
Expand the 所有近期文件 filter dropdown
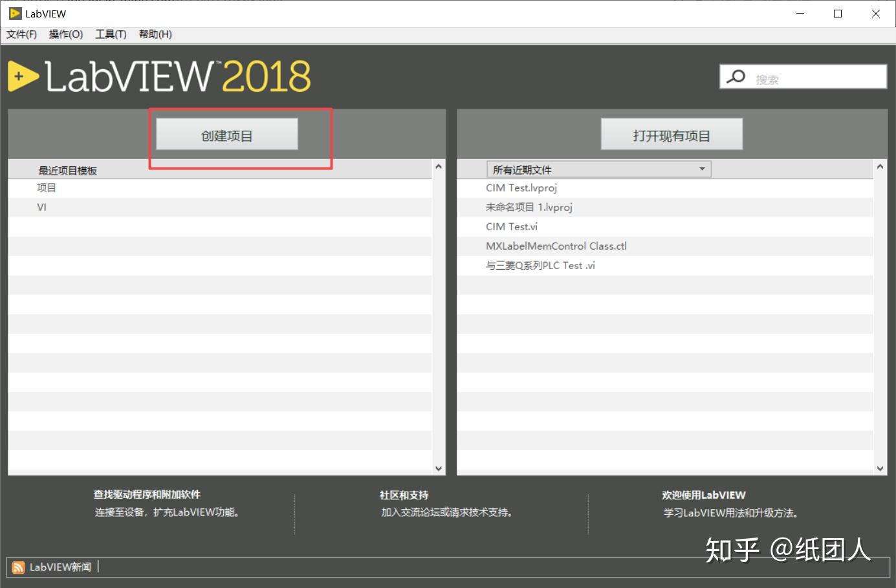pos(702,169)
